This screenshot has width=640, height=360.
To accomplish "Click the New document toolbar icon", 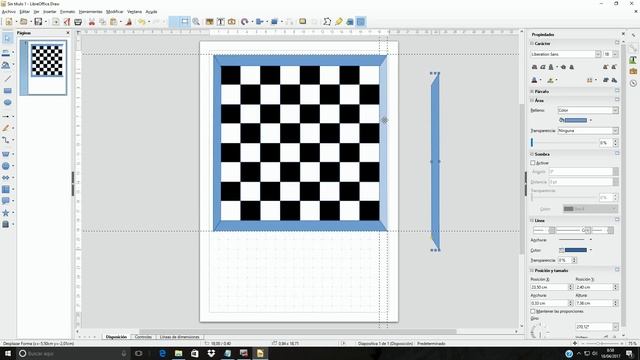I will 9,22.
